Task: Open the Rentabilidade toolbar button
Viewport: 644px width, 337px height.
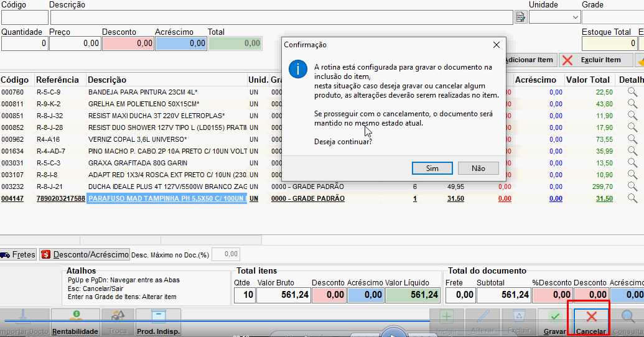Action: (x=75, y=323)
